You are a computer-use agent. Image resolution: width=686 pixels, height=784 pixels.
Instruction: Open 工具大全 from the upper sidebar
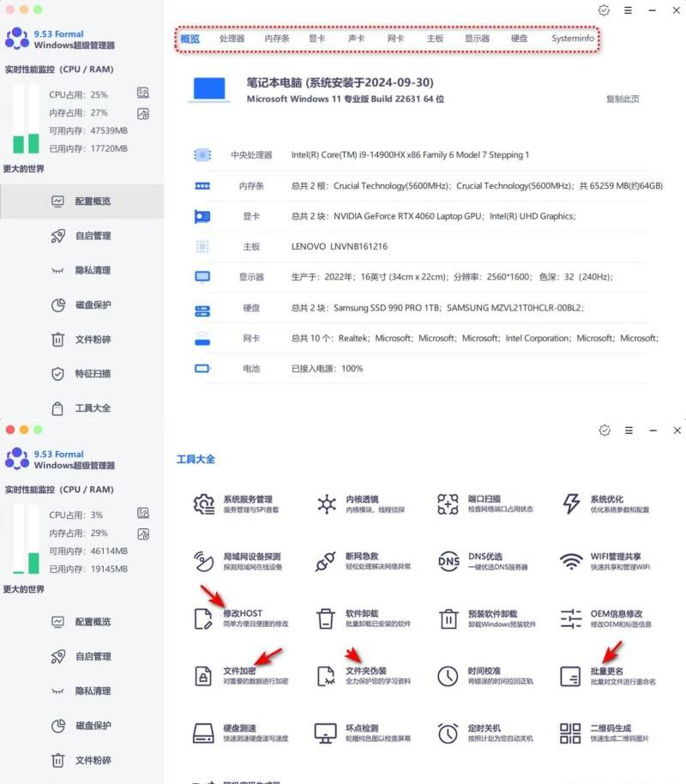coord(93,408)
